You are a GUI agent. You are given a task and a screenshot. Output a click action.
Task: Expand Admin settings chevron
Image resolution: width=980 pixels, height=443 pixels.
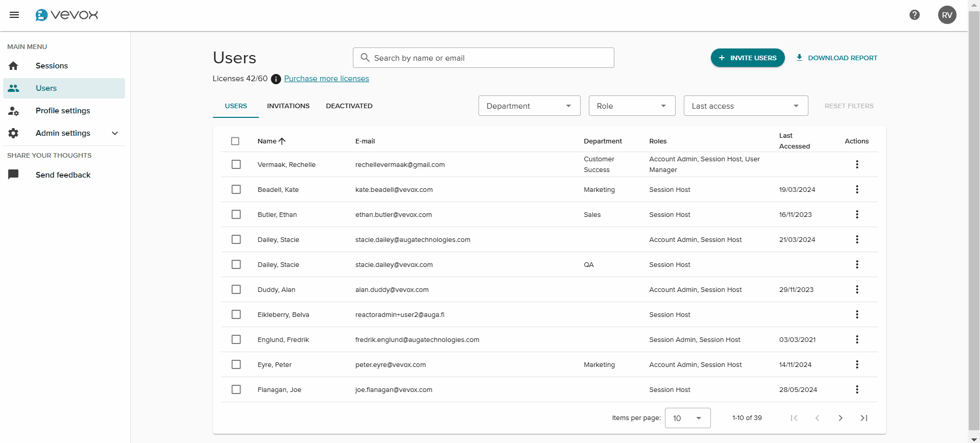(x=115, y=133)
